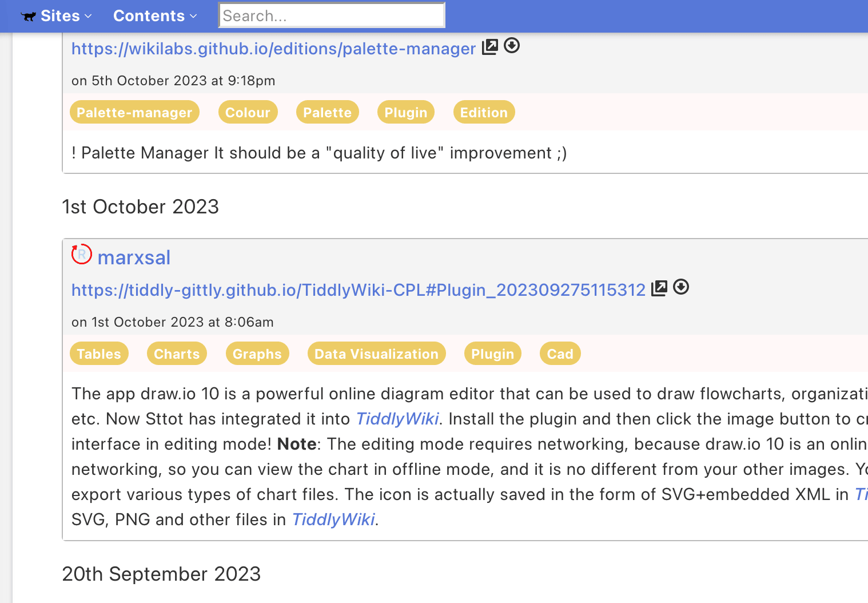Click into the Search input field

pos(332,15)
